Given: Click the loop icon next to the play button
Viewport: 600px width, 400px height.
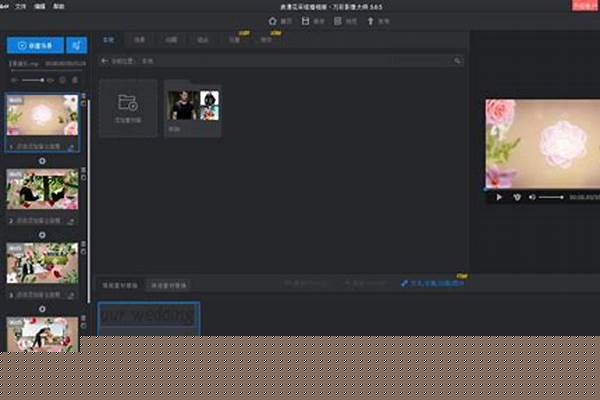Looking at the screenshot, I should [517, 197].
